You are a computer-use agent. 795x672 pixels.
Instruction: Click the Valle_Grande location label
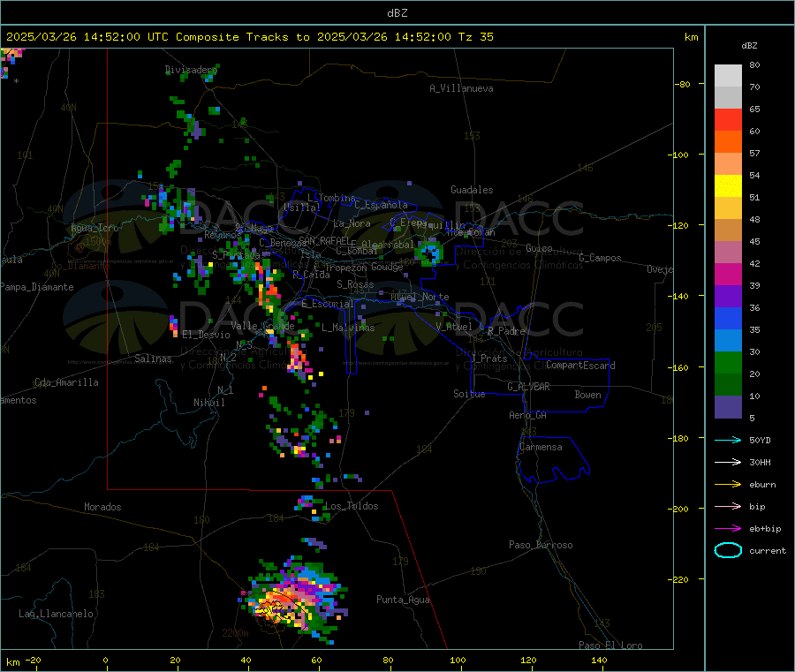(x=262, y=326)
